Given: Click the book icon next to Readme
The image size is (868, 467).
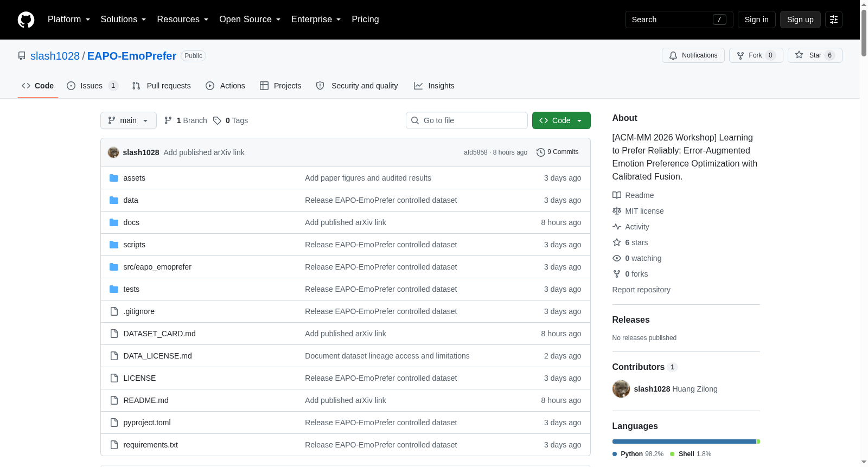Looking at the screenshot, I should click(617, 195).
